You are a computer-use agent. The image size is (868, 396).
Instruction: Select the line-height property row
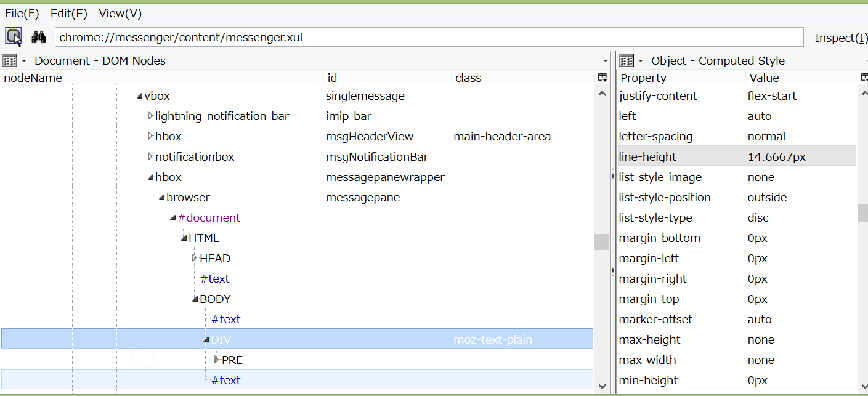pyautogui.click(x=736, y=157)
